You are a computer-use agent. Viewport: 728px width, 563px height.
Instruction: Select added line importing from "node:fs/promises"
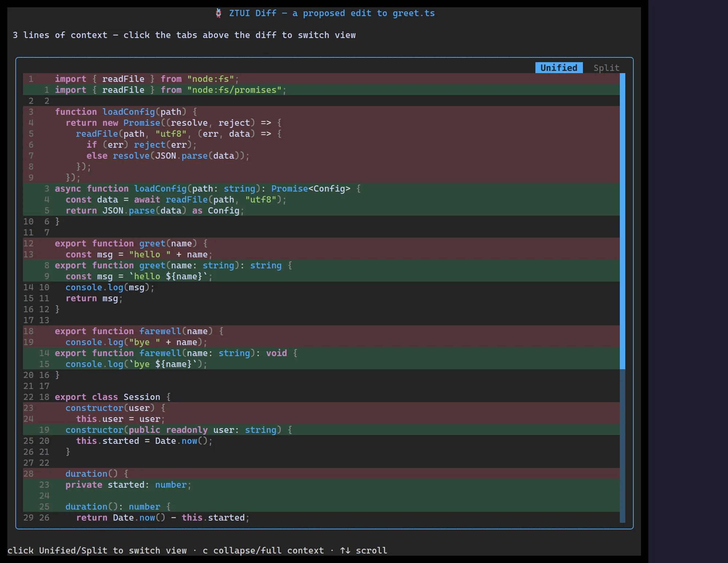point(321,90)
